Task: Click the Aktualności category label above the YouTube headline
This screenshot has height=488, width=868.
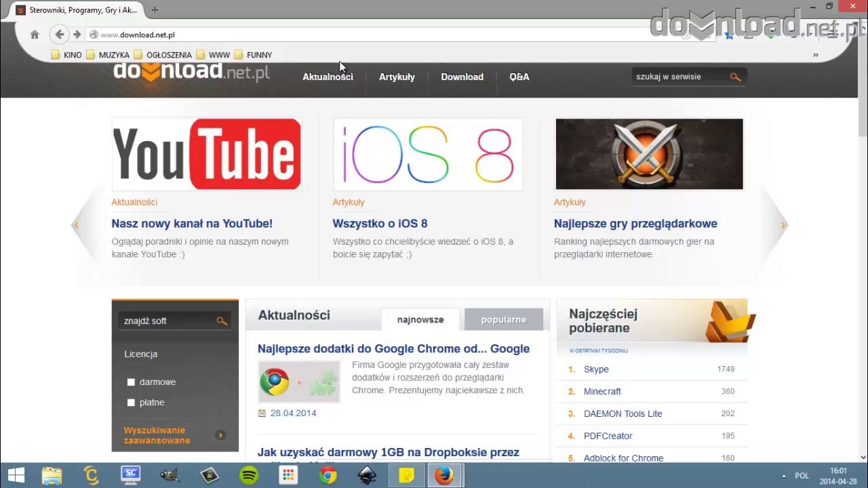Action: (x=134, y=202)
